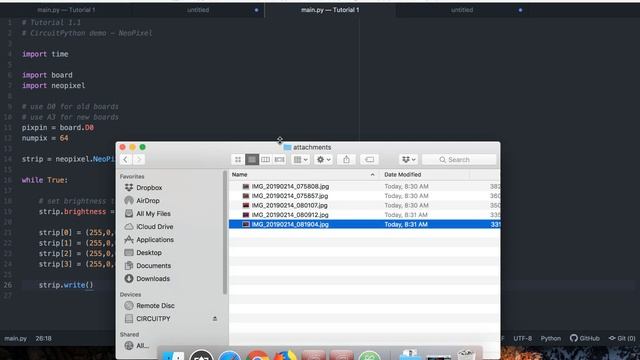Image resolution: width=640 pixels, height=360 pixels.
Task: Click the Finder sidebar scrollbar
Action: click(x=225, y=233)
